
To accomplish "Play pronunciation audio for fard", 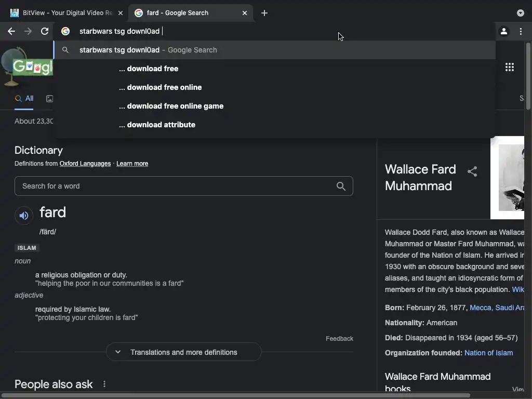I will [24, 215].
